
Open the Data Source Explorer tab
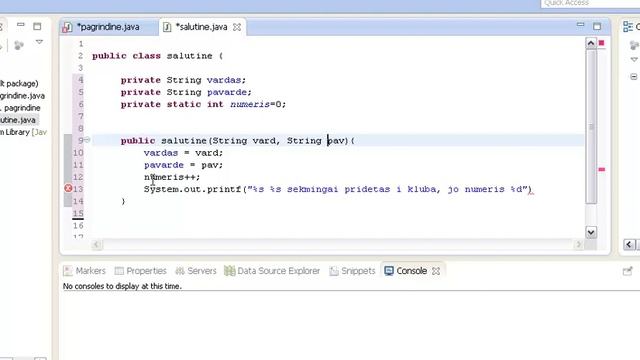pyautogui.click(x=272, y=271)
